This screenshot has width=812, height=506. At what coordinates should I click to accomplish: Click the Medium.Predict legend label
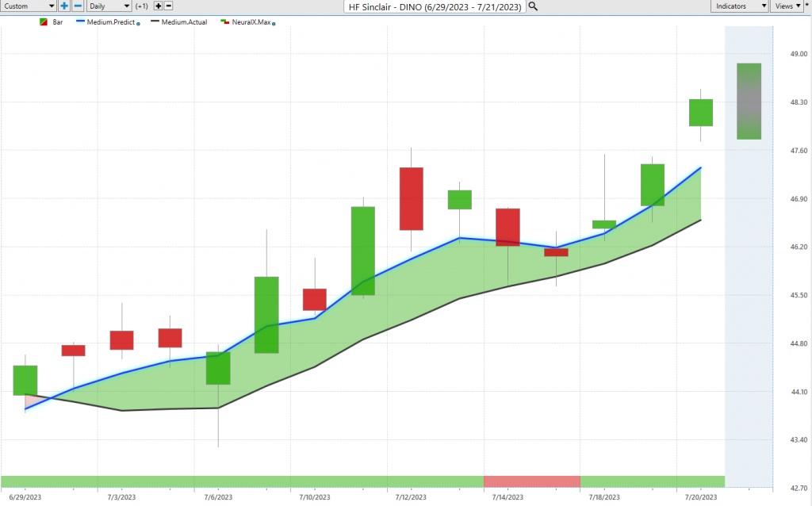coord(111,22)
